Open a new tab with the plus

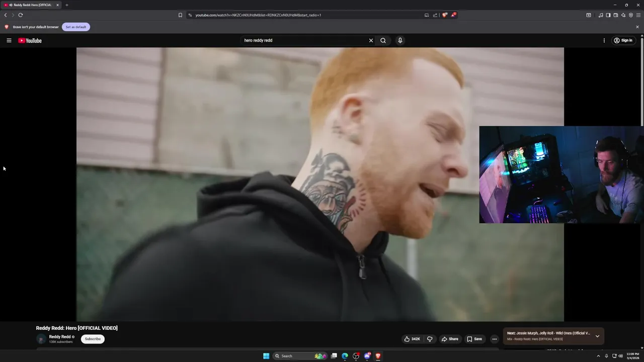click(66, 5)
